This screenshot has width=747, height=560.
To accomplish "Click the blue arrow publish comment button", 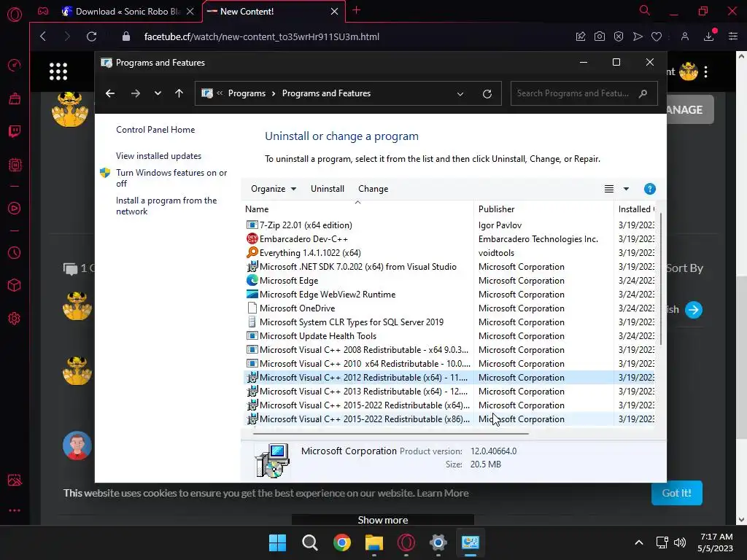I will 694,309.
